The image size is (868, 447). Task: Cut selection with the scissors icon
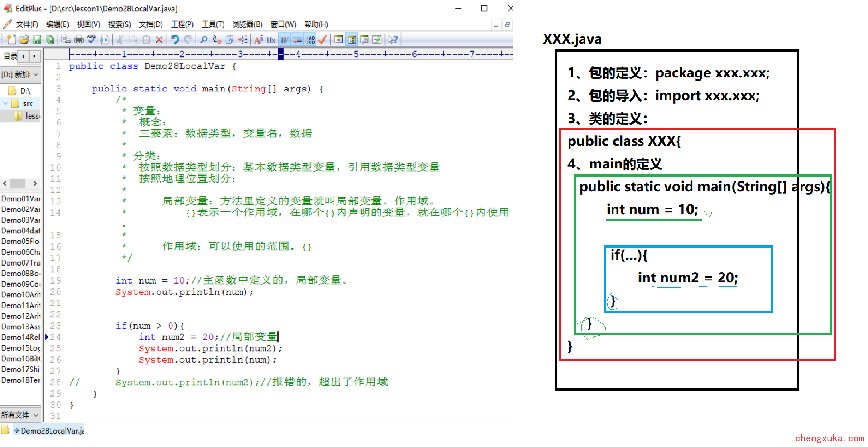[120, 40]
